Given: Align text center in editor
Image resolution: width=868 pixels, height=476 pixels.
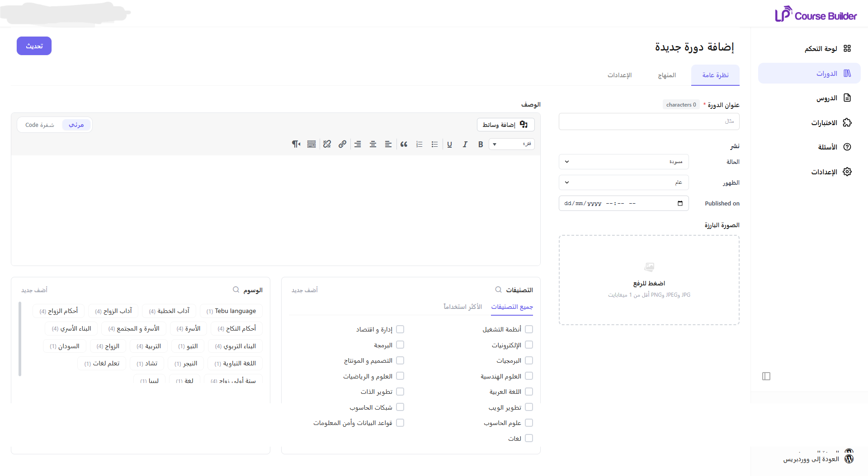Looking at the screenshot, I should (373, 145).
